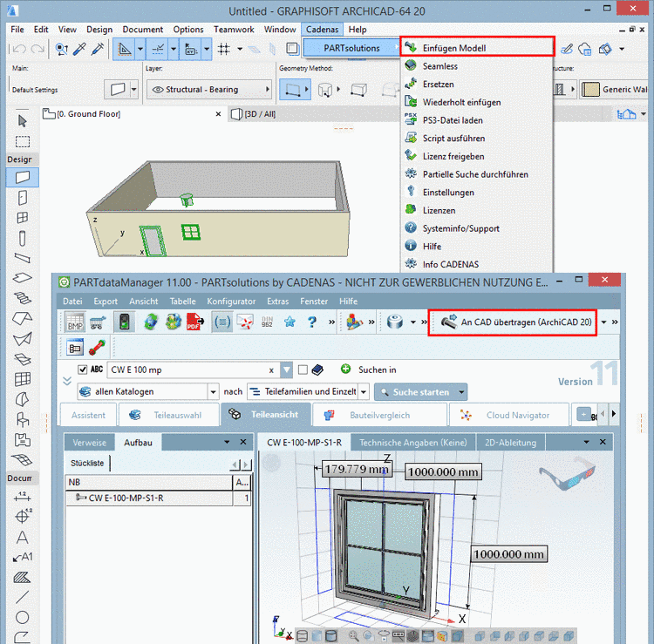This screenshot has height=644, width=654.
Task: Select the Roof tool in Design toolbox
Action: pos(23,318)
